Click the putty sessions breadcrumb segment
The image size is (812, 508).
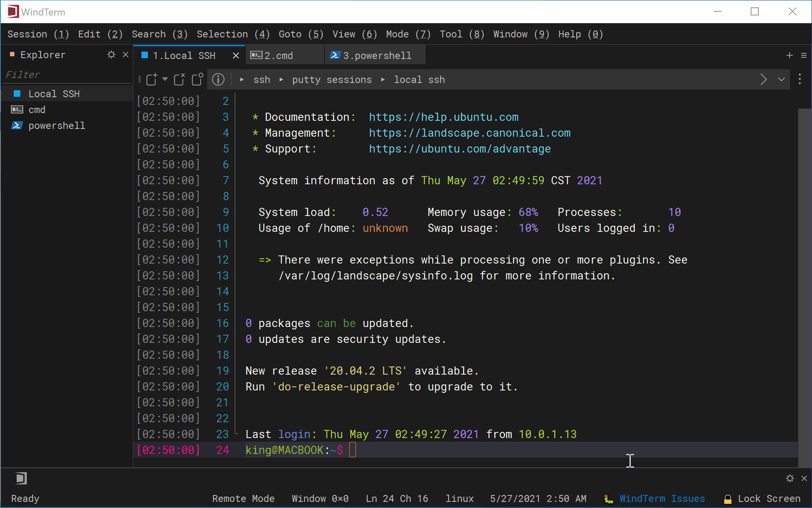[332, 80]
